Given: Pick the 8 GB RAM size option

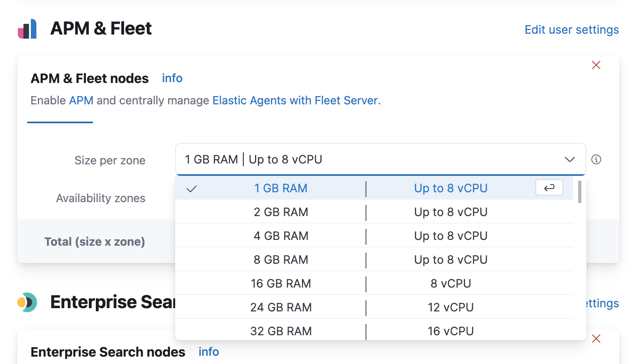Looking at the screenshot, I should pos(281,260).
